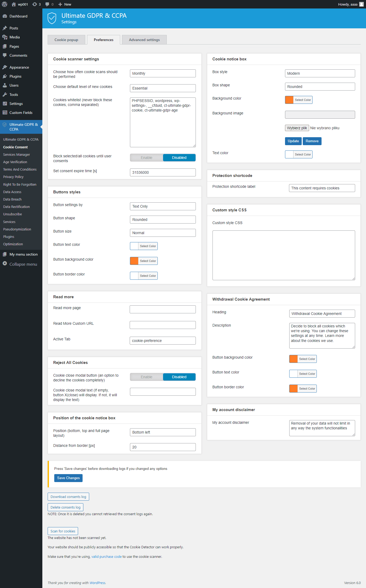366x588 pixels.
Task: Click the Media library icon
Action: [x=5, y=37]
